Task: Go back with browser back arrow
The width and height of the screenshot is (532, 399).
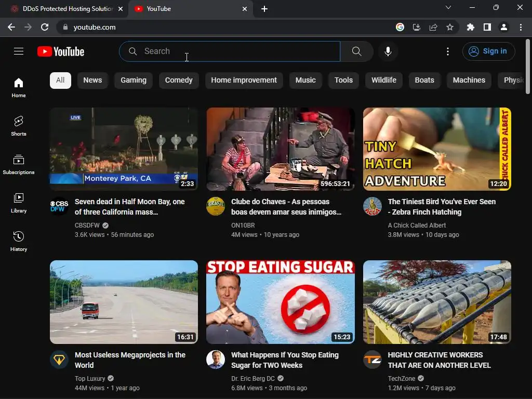Action: (x=11, y=27)
